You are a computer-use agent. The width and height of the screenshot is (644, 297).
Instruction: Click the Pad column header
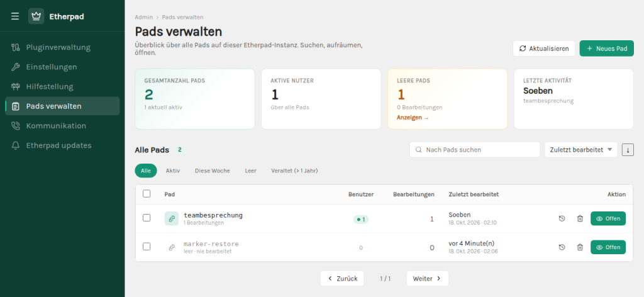click(170, 194)
